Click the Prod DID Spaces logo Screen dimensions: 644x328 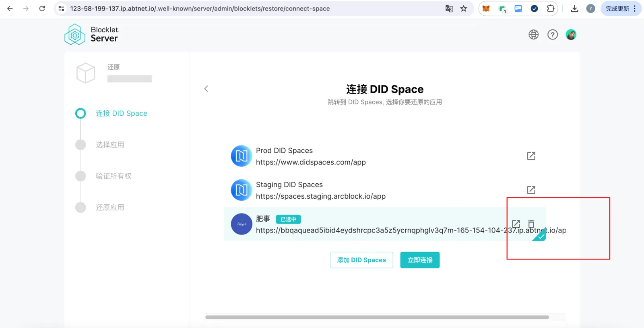[x=242, y=156]
